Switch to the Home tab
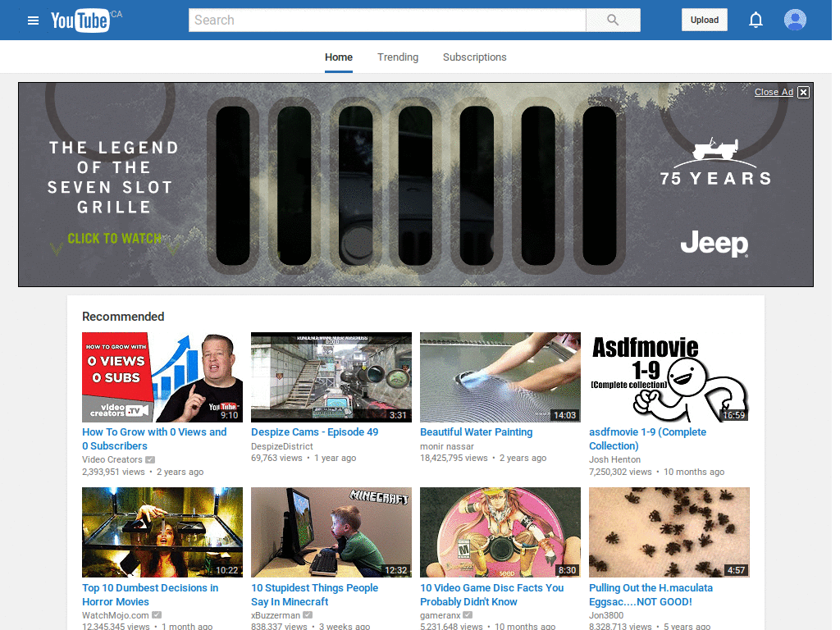840x630 pixels. (339, 57)
